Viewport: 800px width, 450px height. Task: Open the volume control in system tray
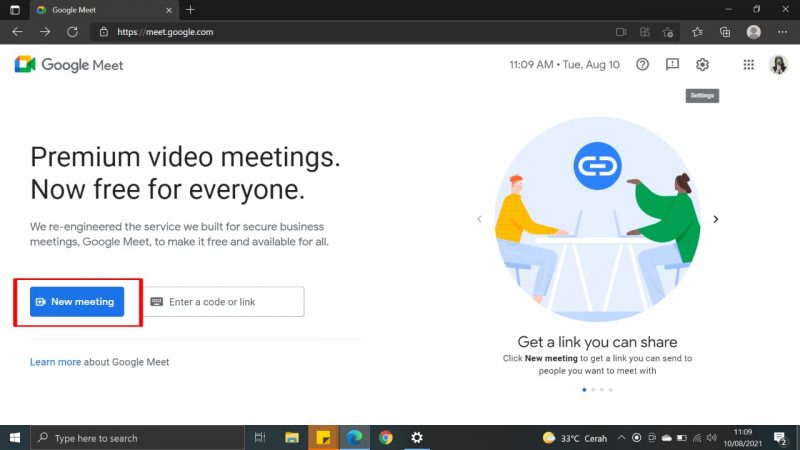click(x=712, y=438)
